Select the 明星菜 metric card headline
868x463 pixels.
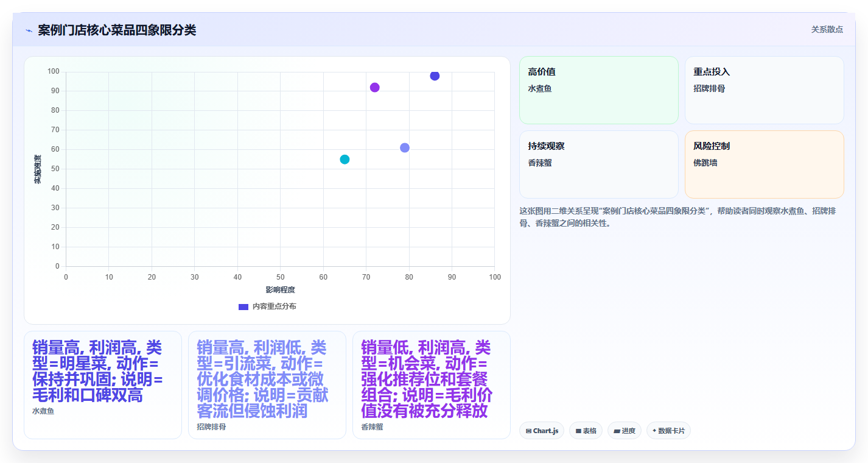pyautogui.click(x=99, y=372)
